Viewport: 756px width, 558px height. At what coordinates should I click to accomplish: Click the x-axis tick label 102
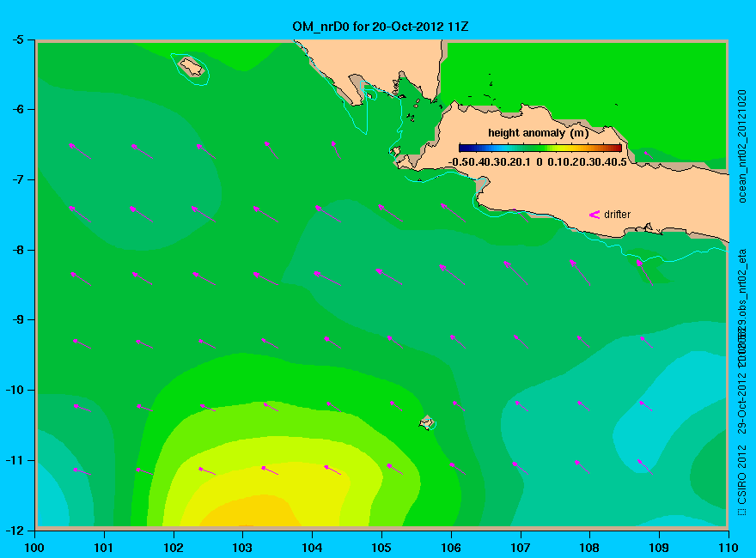[173, 548]
